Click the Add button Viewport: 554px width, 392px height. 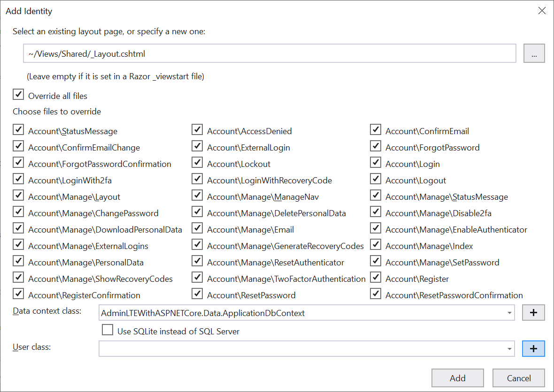tap(457, 378)
